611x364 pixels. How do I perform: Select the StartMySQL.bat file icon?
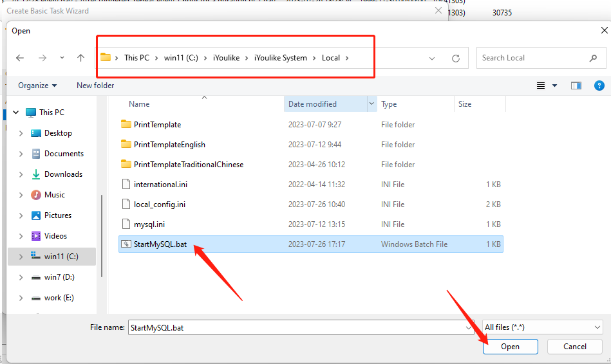[x=126, y=244]
